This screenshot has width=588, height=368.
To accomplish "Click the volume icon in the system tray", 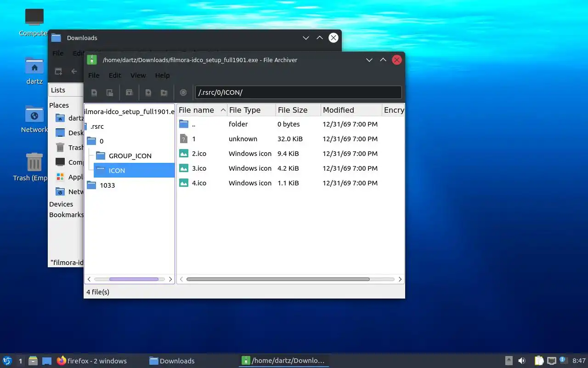I will (x=522, y=361).
